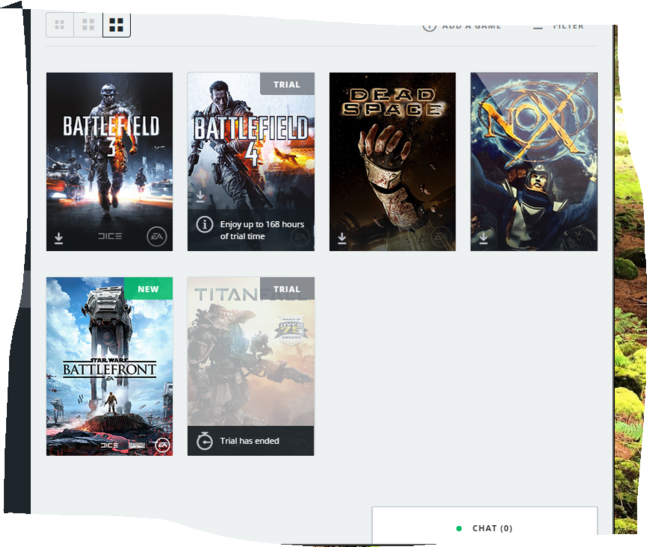This screenshot has height=547, width=647.
Task: Click EA logo on Battlefield 3 tile
Action: (157, 236)
